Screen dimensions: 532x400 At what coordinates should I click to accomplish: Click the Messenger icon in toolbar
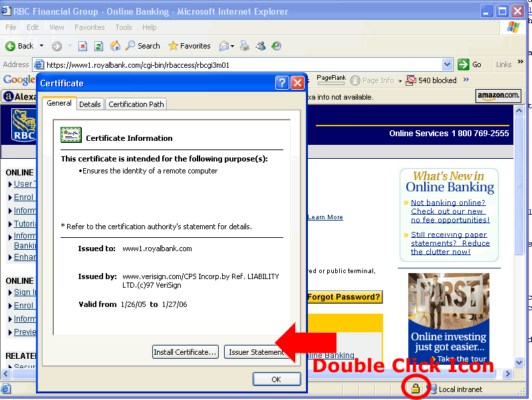point(261,46)
